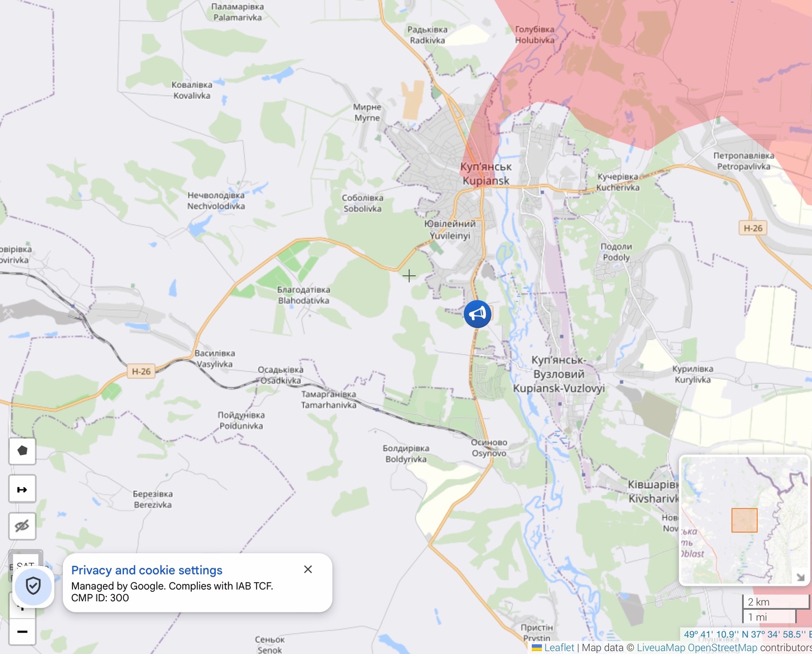
Task: Click the H-26 road shield near Vasylivka
Action: (x=141, y=371)
